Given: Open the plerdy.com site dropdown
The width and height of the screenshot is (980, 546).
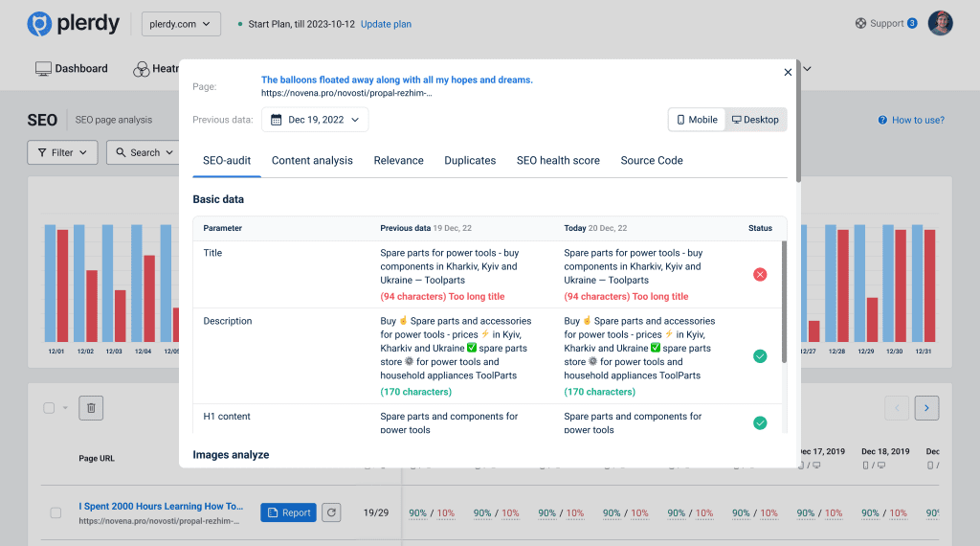Looking at the screenshot, I should tap(181, 24).
